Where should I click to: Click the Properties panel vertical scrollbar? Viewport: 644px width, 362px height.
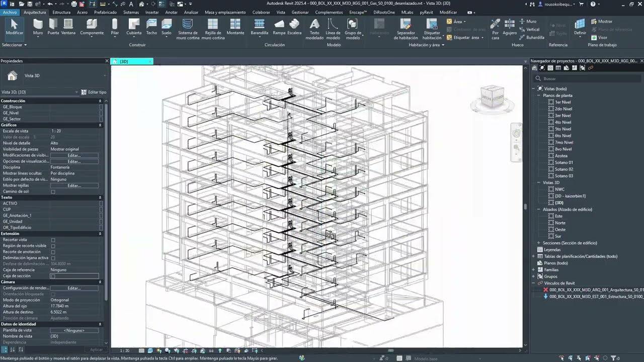point(107,201)
